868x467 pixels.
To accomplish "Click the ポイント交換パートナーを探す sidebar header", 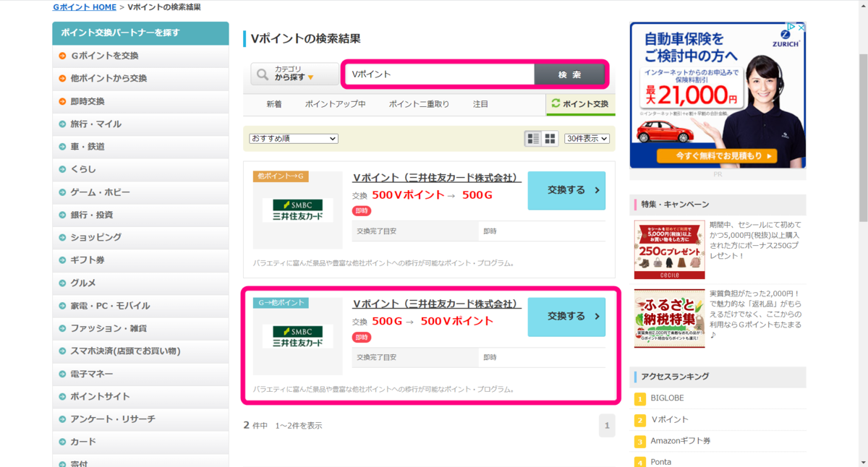I will [140, 33].
